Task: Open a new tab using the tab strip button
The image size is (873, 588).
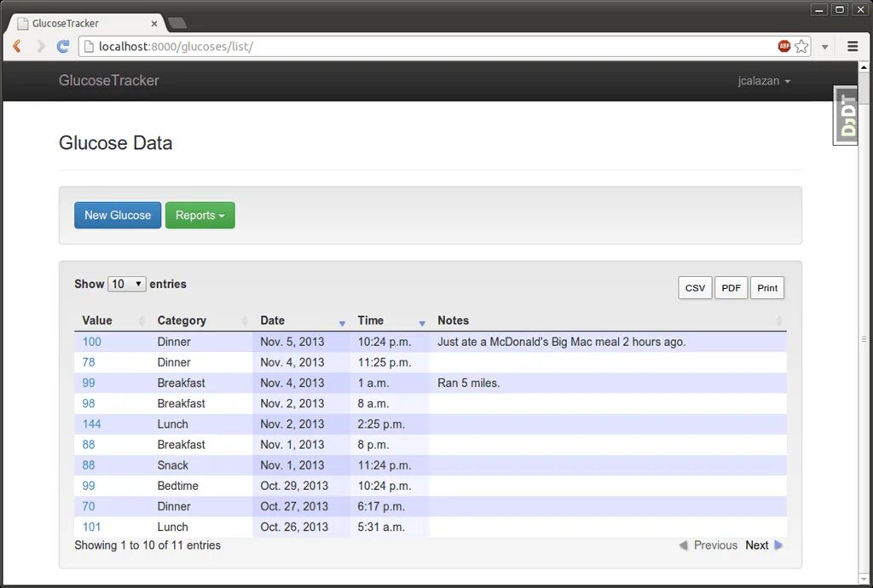Action: coord(177,23)
